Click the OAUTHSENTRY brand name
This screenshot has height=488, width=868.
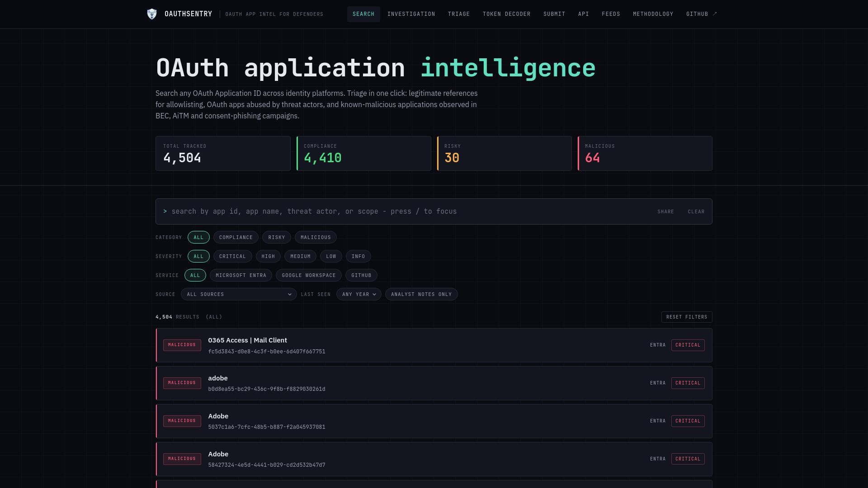pyautogui.click(x=188, y=14)
